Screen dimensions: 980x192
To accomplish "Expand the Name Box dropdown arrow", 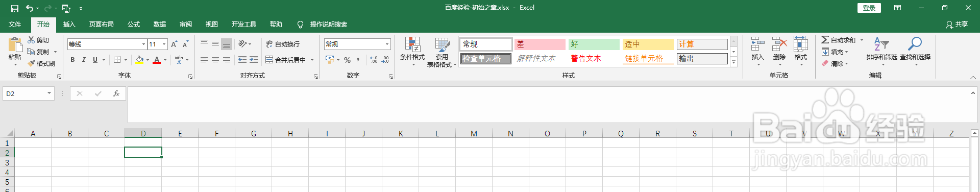I will (x=50, y=93).
